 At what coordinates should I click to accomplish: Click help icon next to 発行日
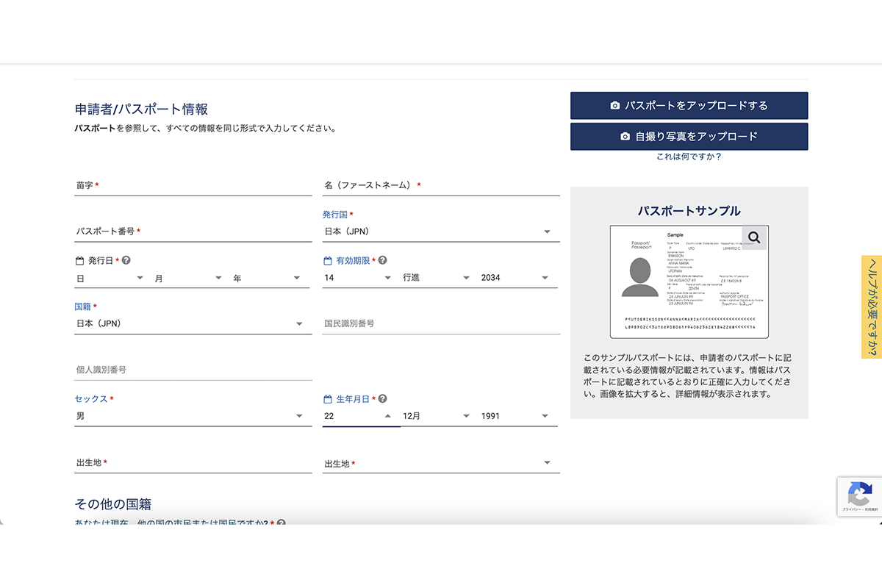(126, 260)
